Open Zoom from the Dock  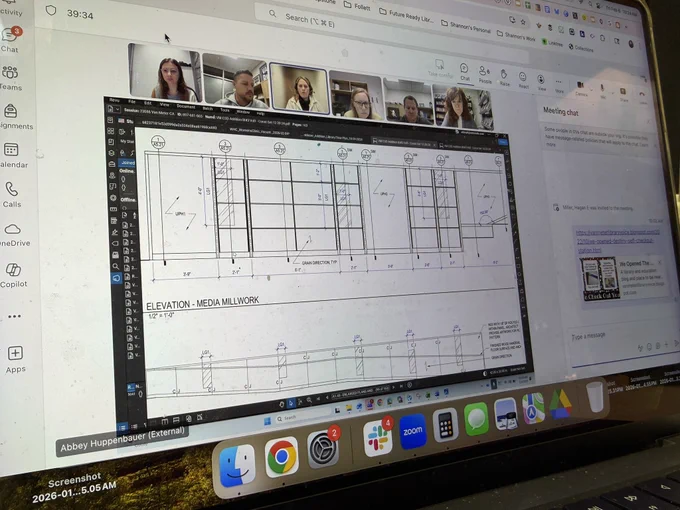point(412,431)
